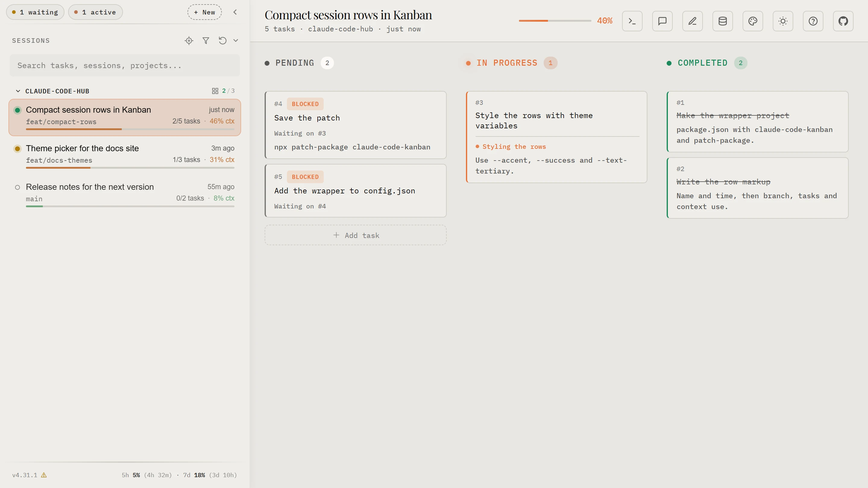
Task: Open the help question mark icon
Action: (x=813, y=21)
